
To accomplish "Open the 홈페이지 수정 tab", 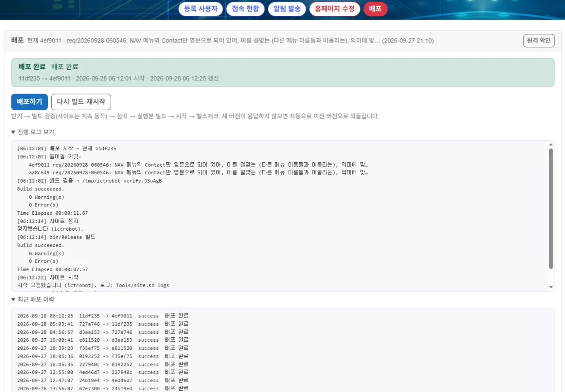I will [335, 9].
